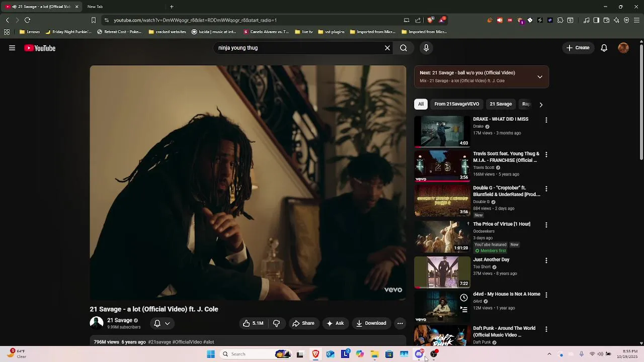The height and width of the screenshot is (362, 644).
Task: Close the 21 Savage browser tab
Action: [76, 7]
